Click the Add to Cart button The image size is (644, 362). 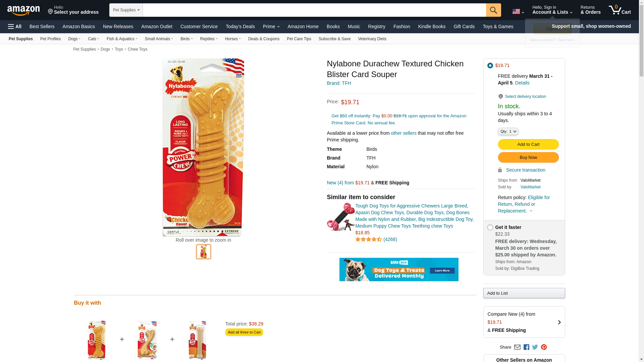click(x=528, y=144)
